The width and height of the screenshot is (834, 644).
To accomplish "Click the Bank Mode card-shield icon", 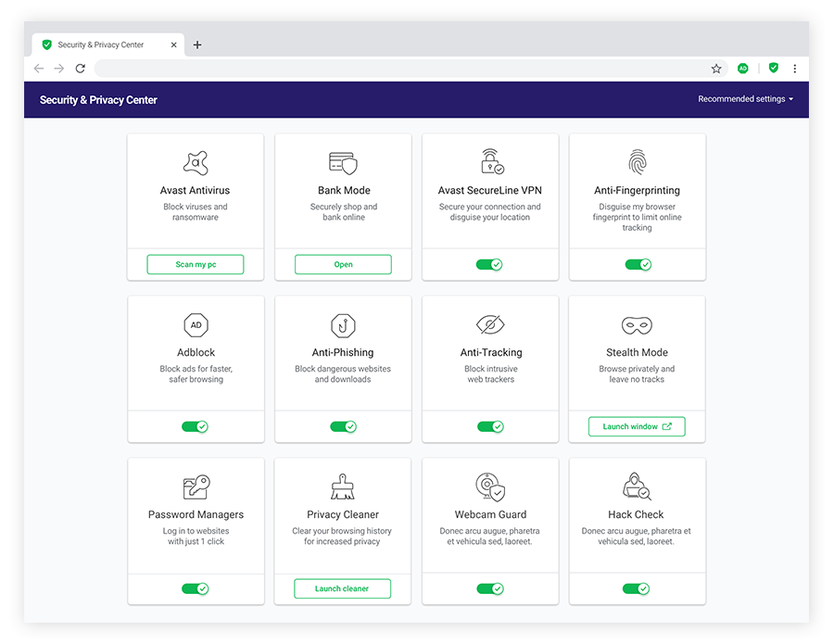I will point(343,163).
